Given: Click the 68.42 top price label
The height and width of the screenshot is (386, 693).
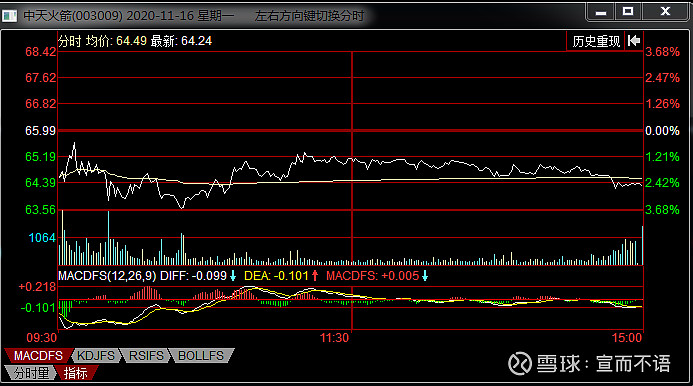Looking at the screenshot, I should pos(41,52).
